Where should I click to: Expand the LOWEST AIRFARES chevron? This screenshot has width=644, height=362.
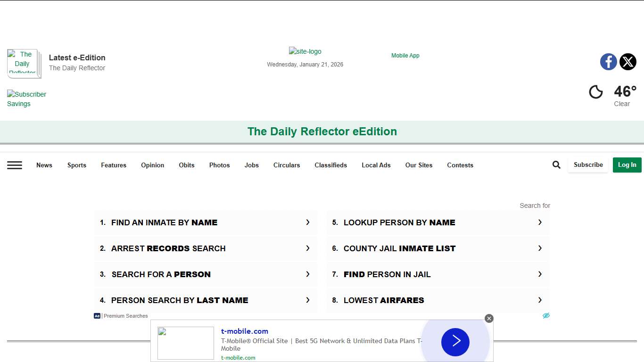pos(540,300)
